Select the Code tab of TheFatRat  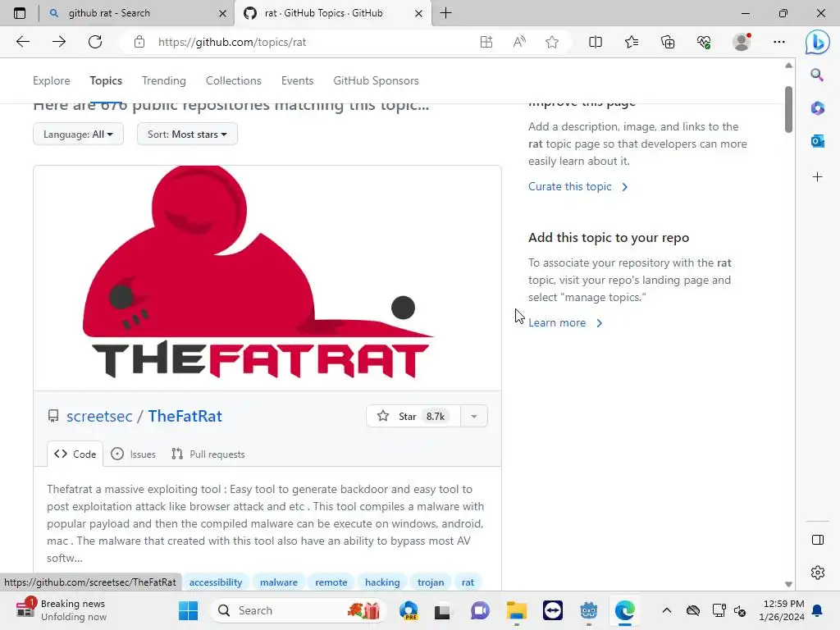pos(75,454)
